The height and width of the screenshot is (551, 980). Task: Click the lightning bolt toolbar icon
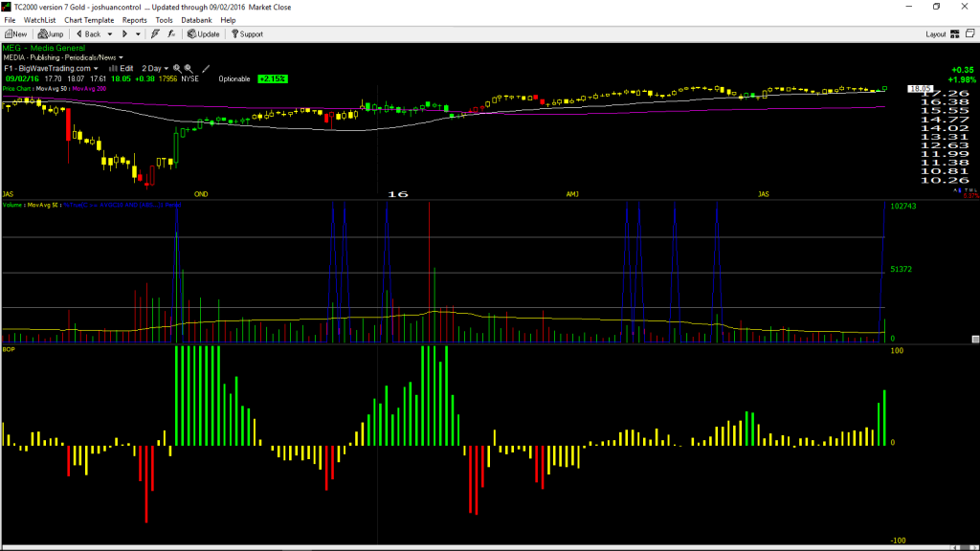pyautogui.click(x=155, y=34)
